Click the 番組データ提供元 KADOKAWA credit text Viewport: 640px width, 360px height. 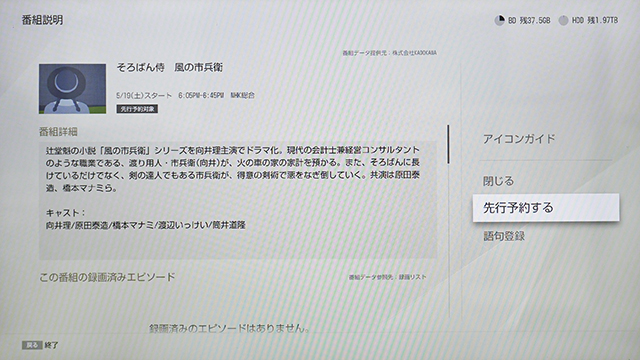tap(389, 53)
